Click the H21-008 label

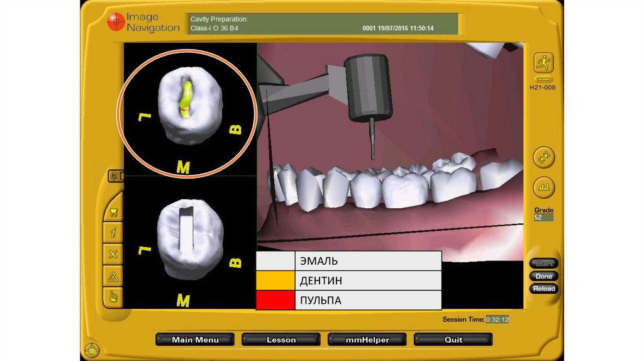(x=542, y=87)
